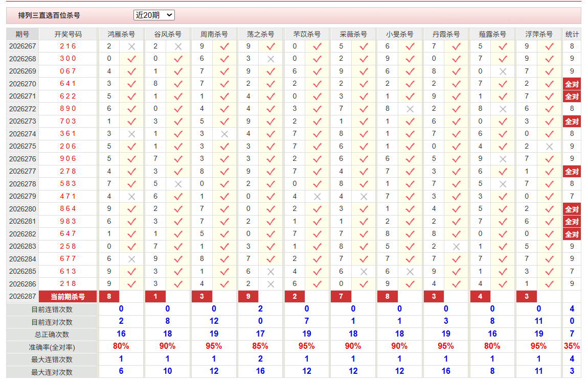Screen dimensions: 588x383
Task: Click the 期号 column header
Action: click(22, 34)
